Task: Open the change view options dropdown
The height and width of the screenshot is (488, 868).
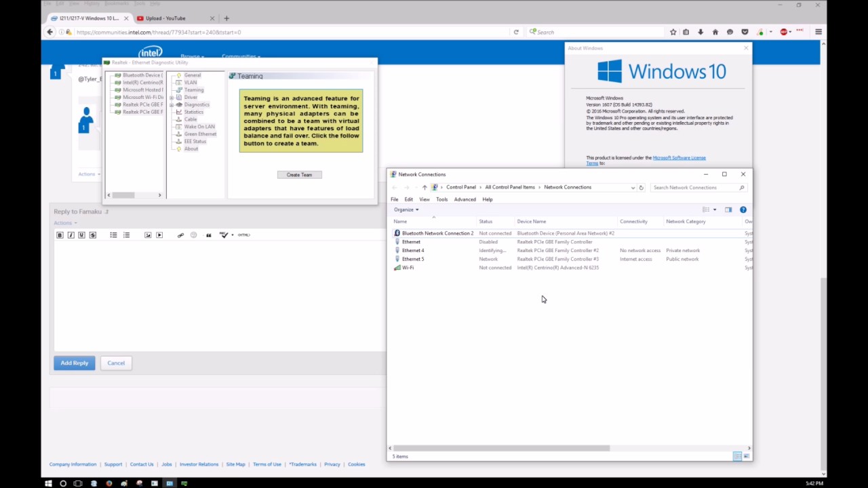Action: click(x=715, y=210)
